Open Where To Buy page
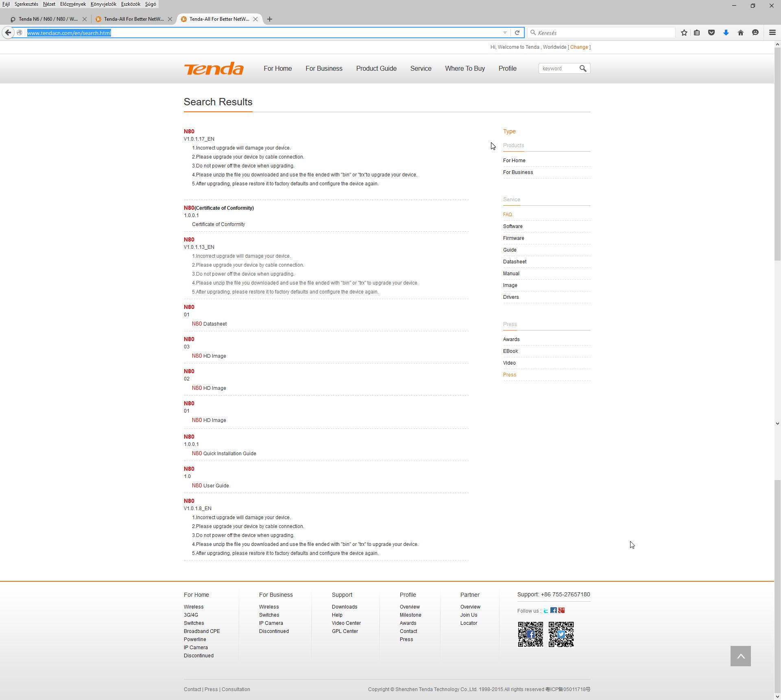Screen dimensions: 781x700 465,69
